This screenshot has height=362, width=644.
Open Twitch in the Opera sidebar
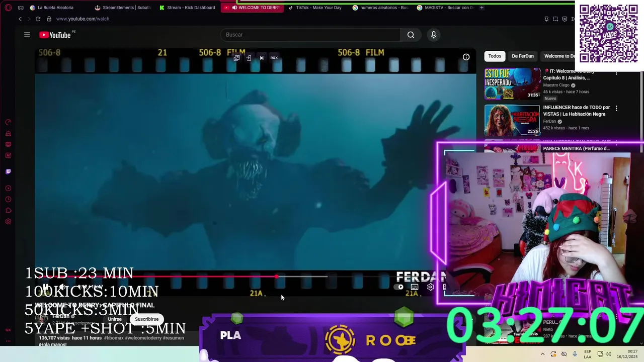(x=8, y=171)
